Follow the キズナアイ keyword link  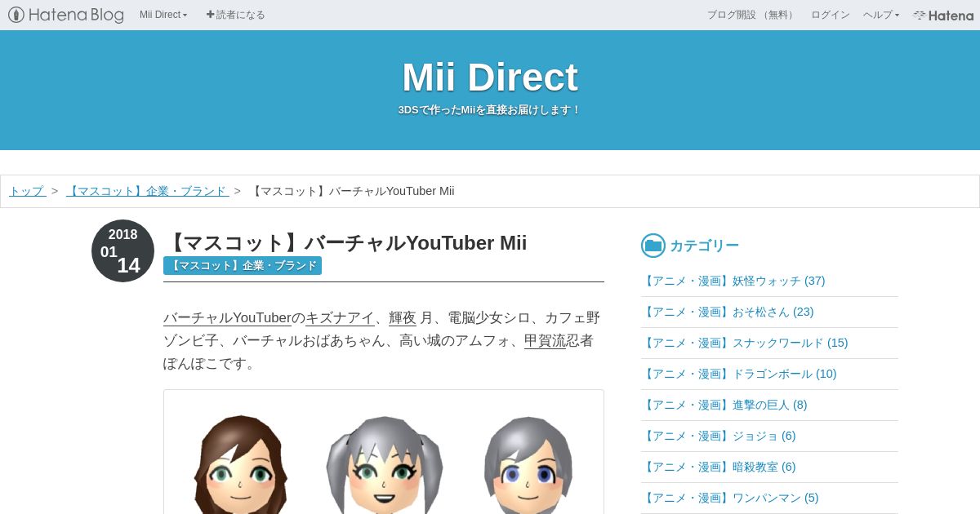[340, 317]
